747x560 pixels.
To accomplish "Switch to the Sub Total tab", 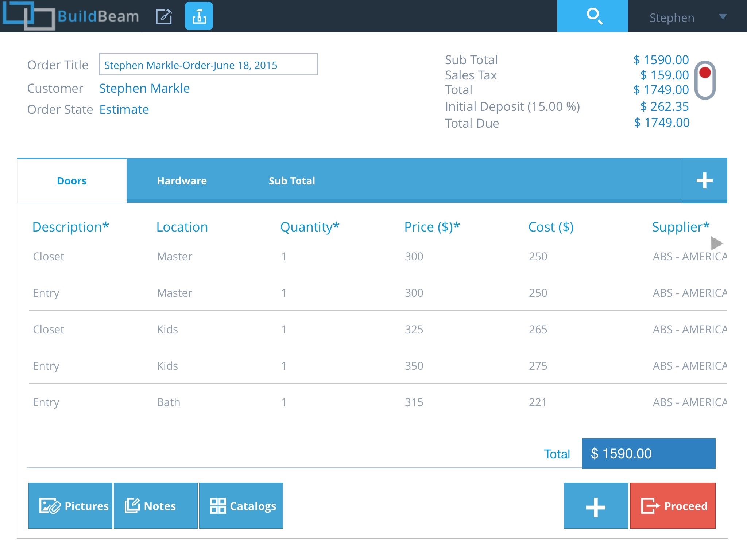I will click(x=292, y=181).
